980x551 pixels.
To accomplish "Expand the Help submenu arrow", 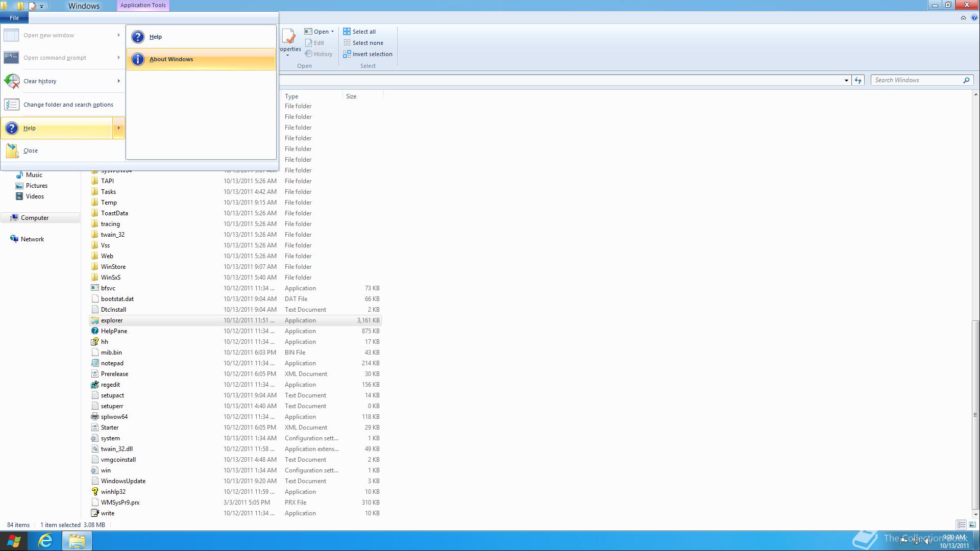I will [118, 128].
